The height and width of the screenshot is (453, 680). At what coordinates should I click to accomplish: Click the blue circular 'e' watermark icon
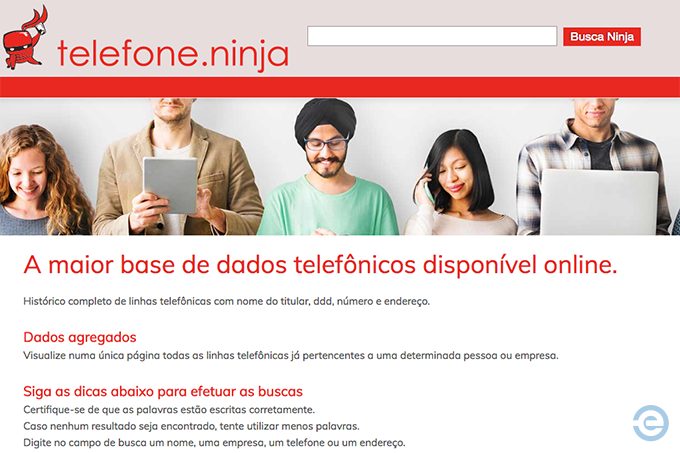point(651,423)
